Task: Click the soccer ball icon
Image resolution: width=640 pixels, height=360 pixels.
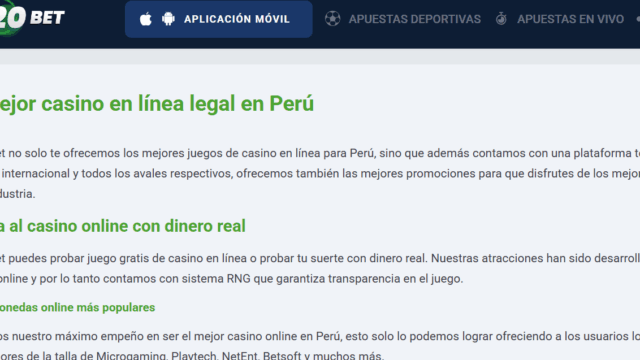Action: pyautogui.click(x=333, y=19)
